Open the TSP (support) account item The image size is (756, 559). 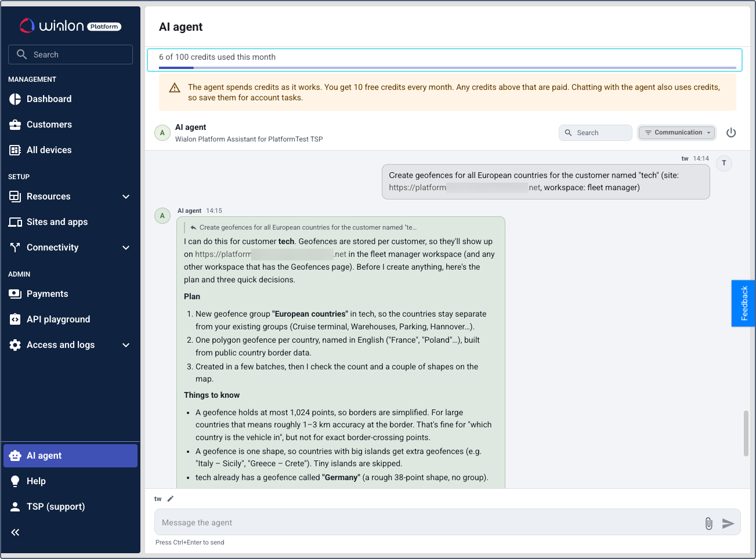pyautogui.click(x=70, y=507)
